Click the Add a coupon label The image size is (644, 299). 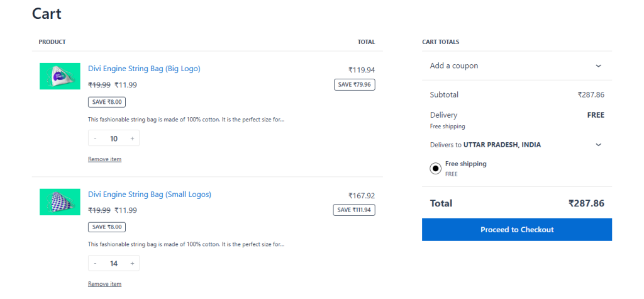[454, 65]
